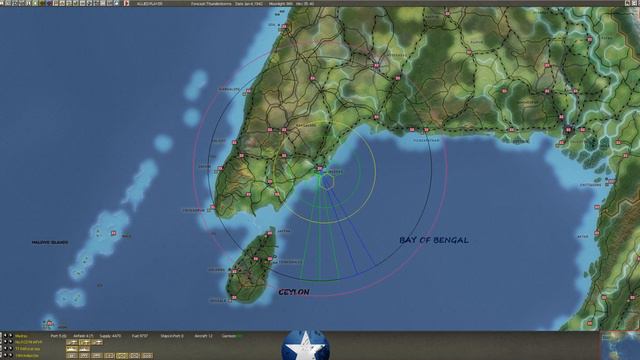Click the red arrow end-turn icon in top toolbar

[126, 3]
